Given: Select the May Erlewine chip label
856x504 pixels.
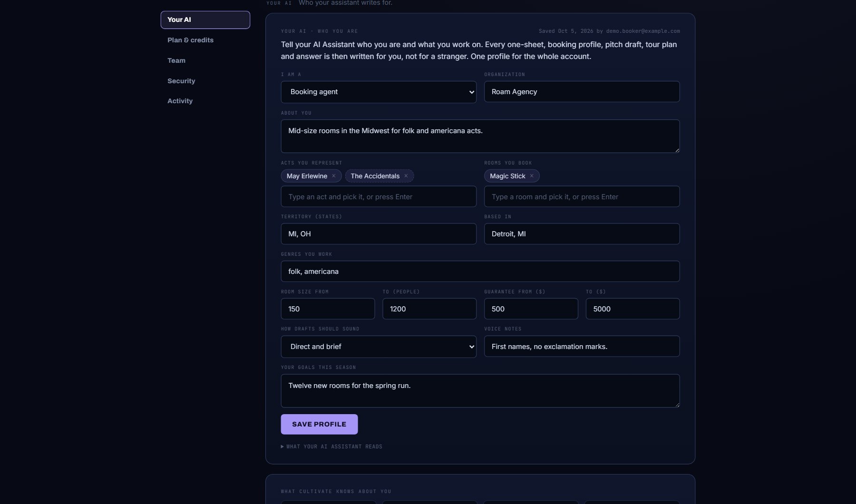Looking at the screenshot, I should tap(307, 176).
